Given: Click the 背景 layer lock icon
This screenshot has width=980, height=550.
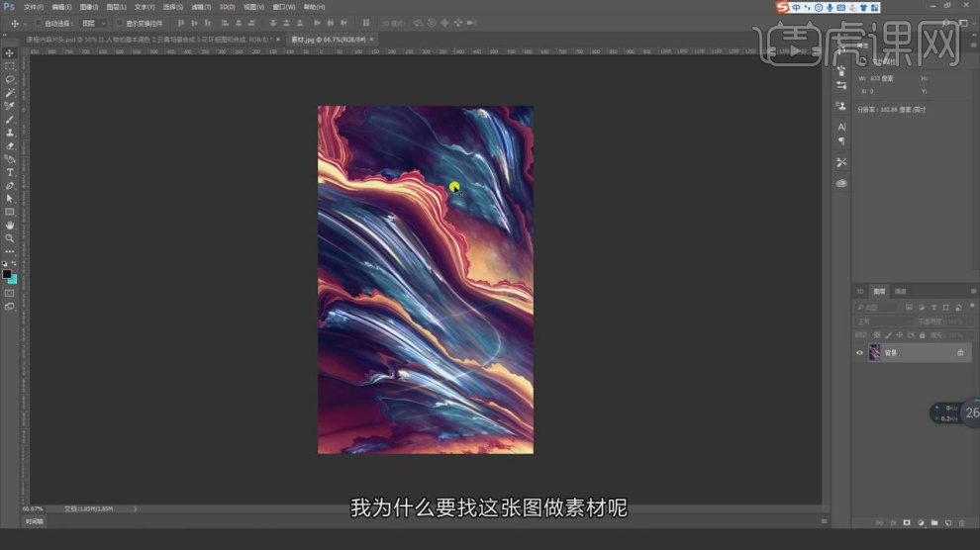Looking at the screenshot, I should click(x=960, y=353).
